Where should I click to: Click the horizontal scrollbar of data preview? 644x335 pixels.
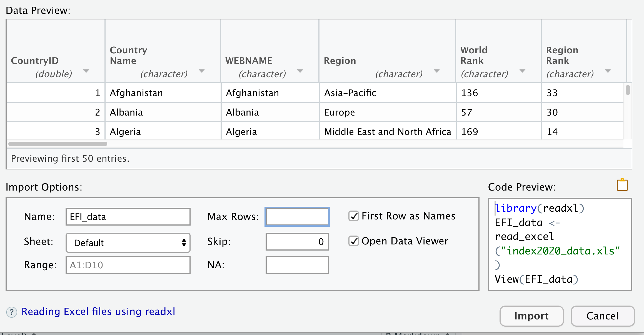coord(58,144)
